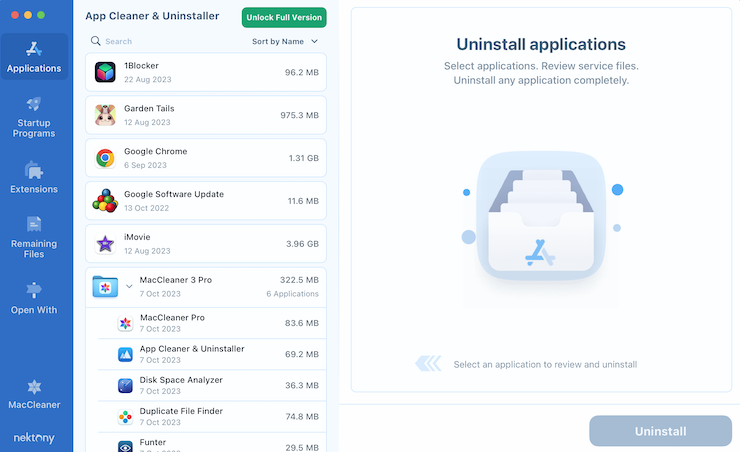Click the 6 Sep 2023 date
This screenshot has width=740, height=452.
[x=145, y=165]
